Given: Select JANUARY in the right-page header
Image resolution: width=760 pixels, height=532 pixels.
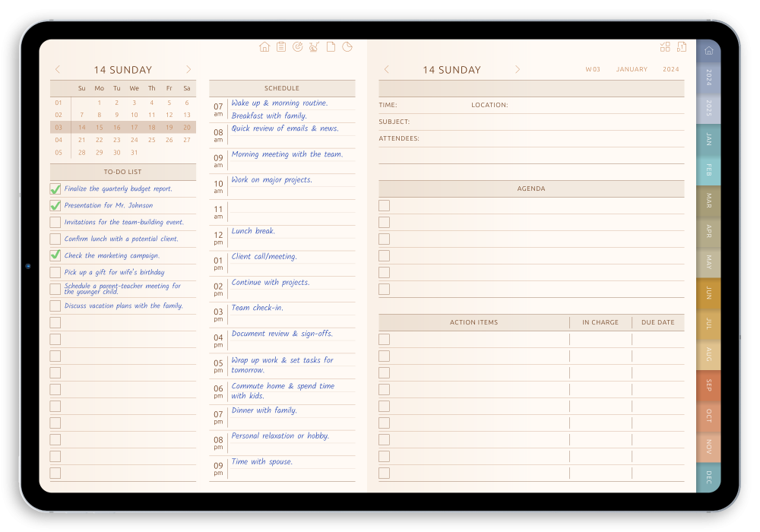Looking at the screenshot, I should click(632, 69).
